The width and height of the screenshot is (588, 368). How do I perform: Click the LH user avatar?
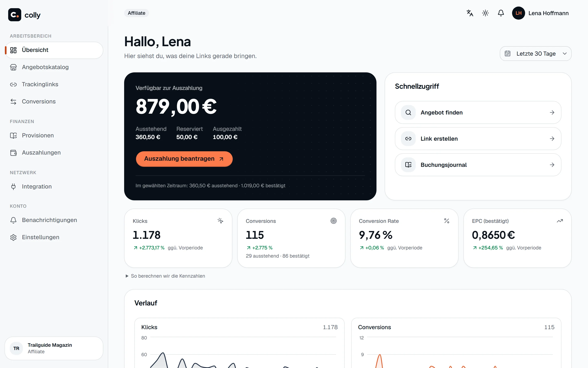(x=518, y=13)
